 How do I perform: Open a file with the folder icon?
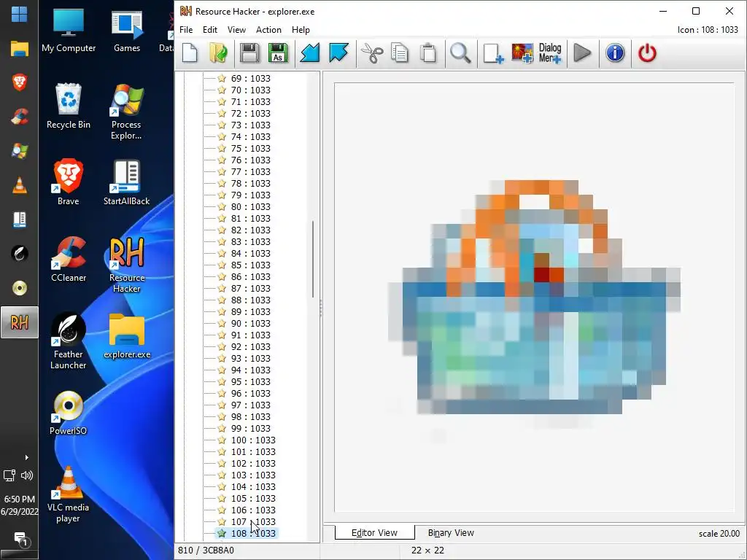tap(219, 52)
